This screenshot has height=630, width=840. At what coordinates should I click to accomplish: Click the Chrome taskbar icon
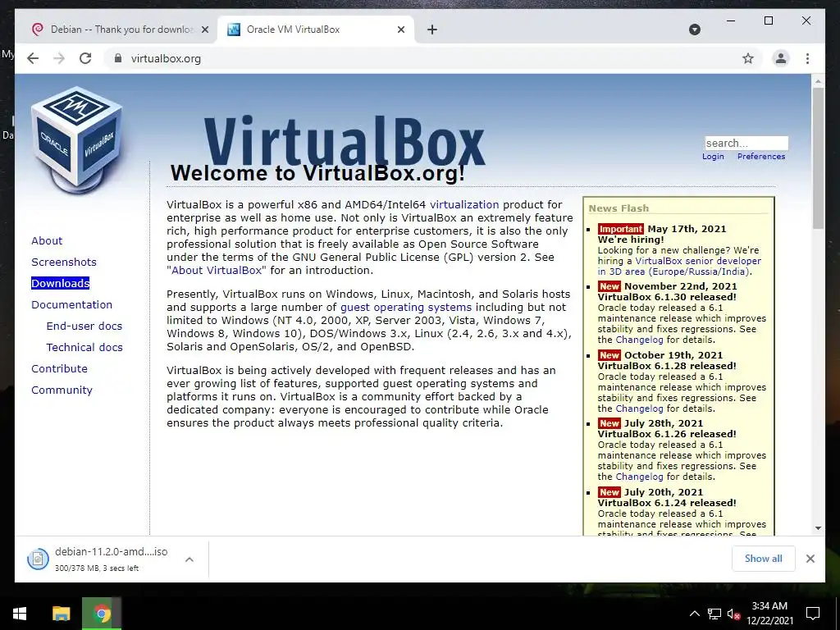102,614
